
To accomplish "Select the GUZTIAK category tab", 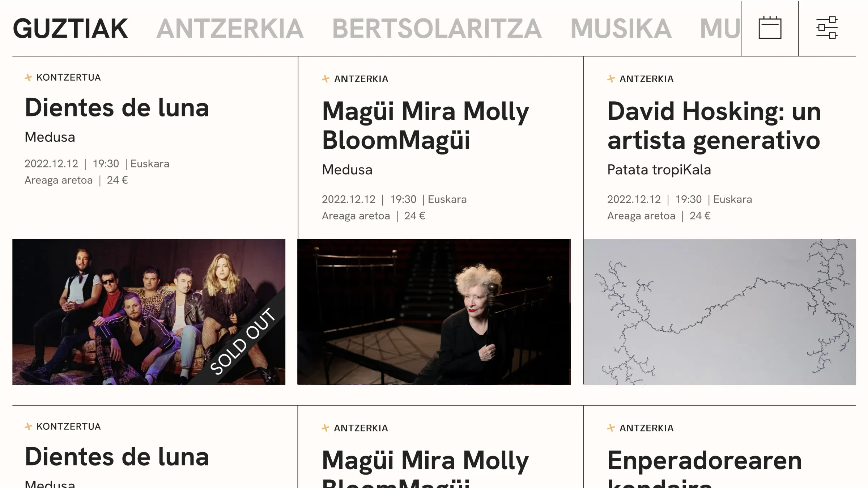I will (x=70, y=29).
